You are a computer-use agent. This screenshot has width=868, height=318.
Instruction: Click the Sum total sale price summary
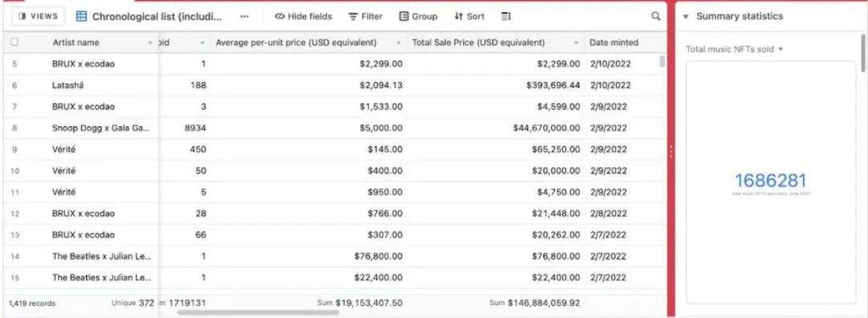pos(534,303)
